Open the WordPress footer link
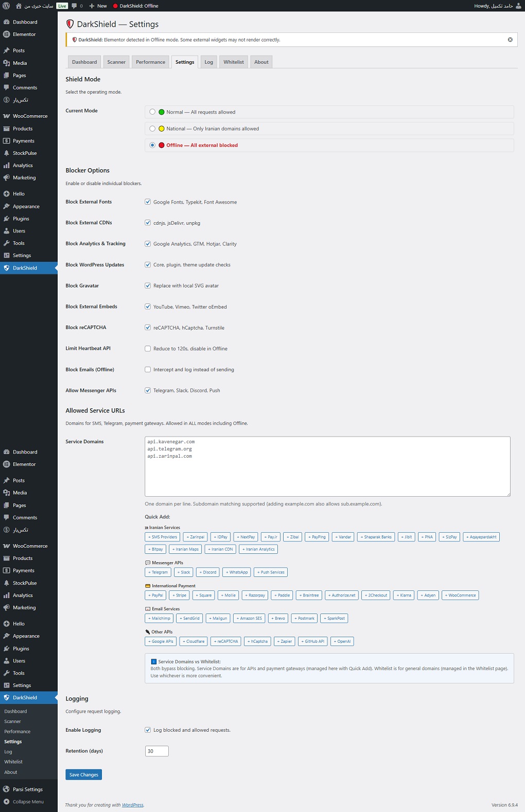The image size is (525, 812). [133, 805]
